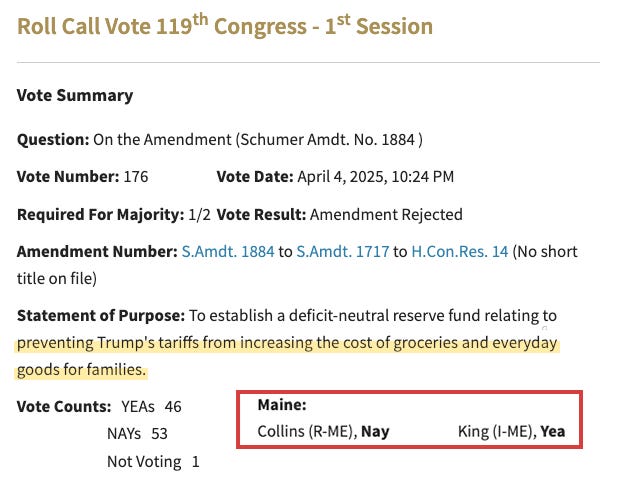Click King (I-ME) Yea vote entry
The width and height of the screenshot is (622, 481).
tap(511, 431)
